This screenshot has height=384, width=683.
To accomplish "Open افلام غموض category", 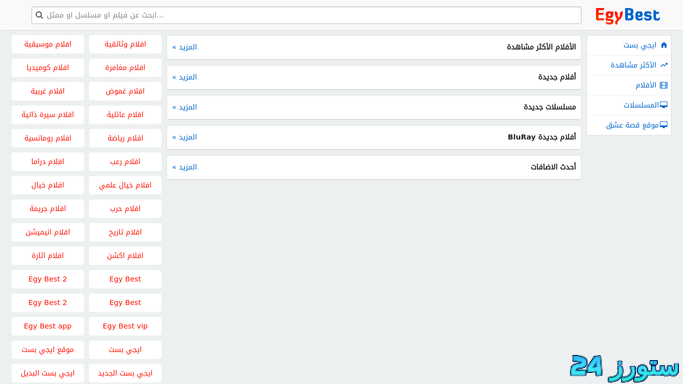I will (x=125, y=91).
